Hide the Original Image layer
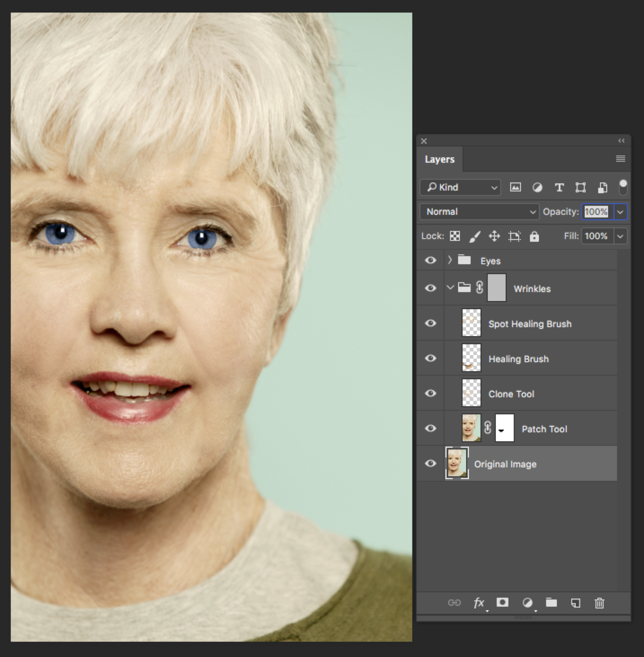The height and width of the screenshot is (657, 644). click(430, 463)
